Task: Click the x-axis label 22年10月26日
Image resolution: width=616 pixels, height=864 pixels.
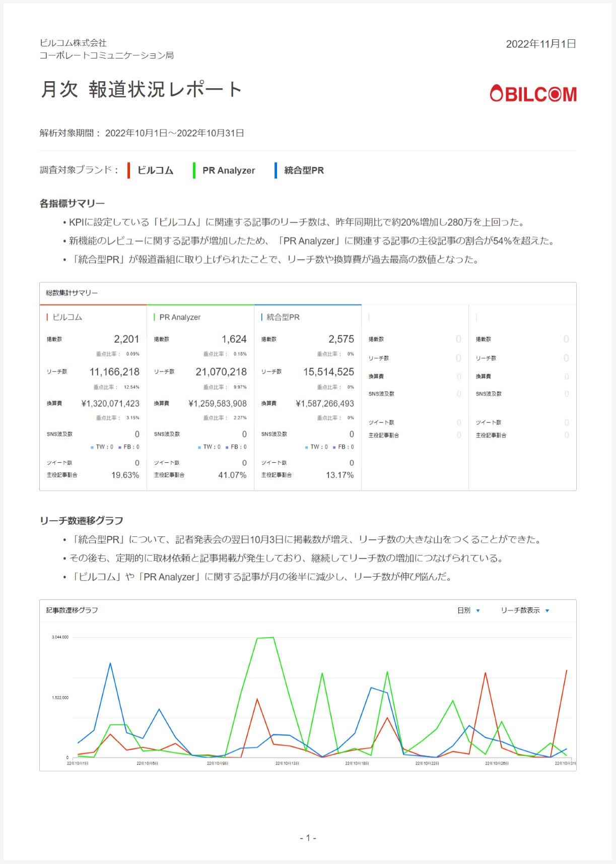Action: [497, 764]
